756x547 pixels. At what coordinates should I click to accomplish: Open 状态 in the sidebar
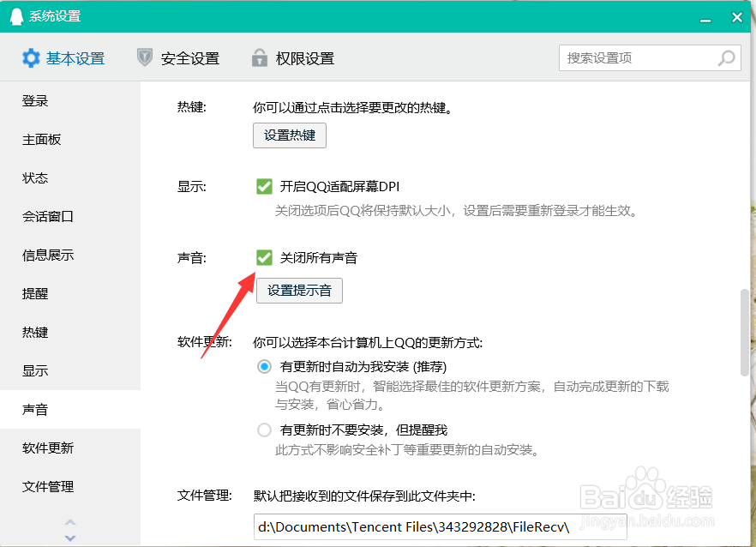tap(70, 178)
